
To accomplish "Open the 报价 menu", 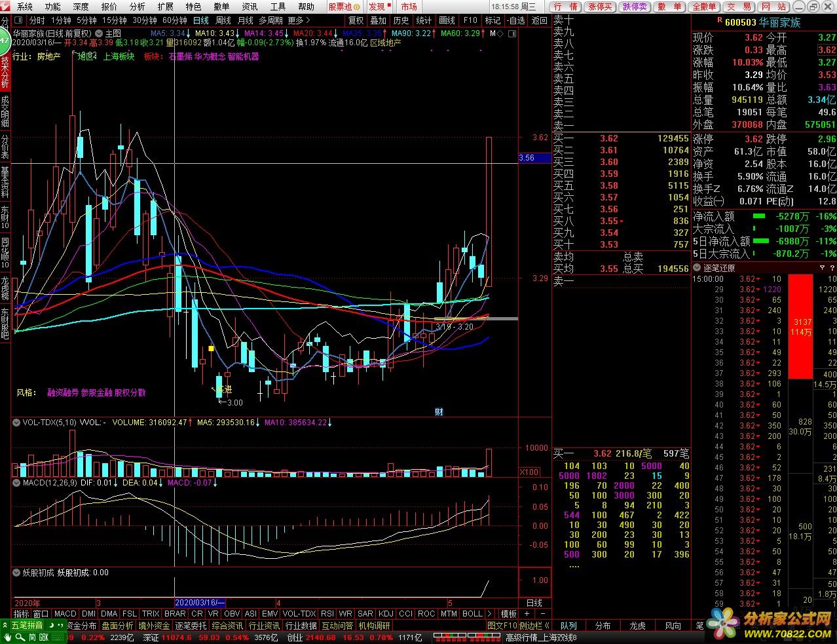I will (109, 7).
